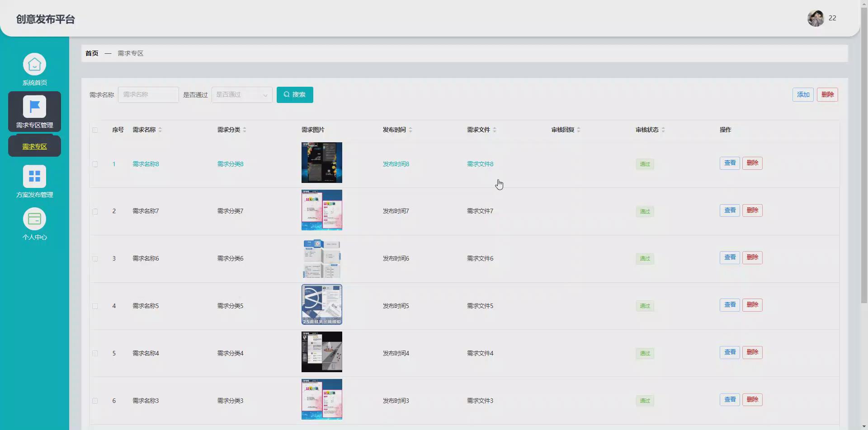View details of 需求名称8 with 查看
The height and width of the screenshot is (430, 868).
point(730,163)
